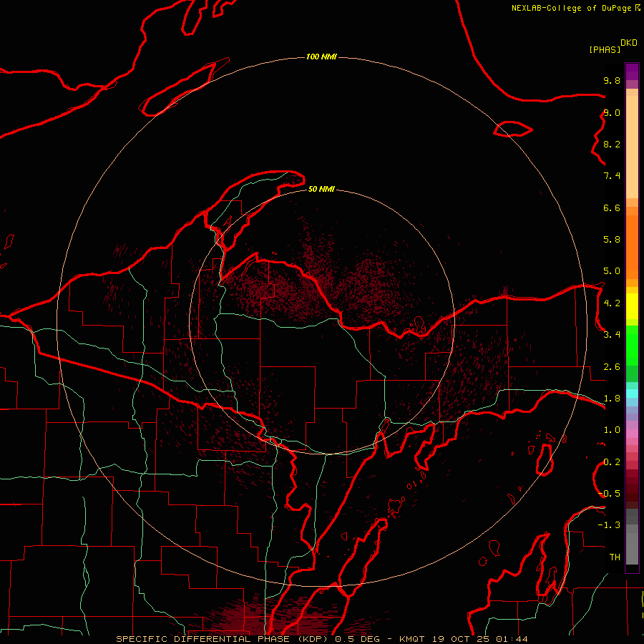Click the cyan band beside 1.8
The image size is (644, 644).
pos(632,394)
